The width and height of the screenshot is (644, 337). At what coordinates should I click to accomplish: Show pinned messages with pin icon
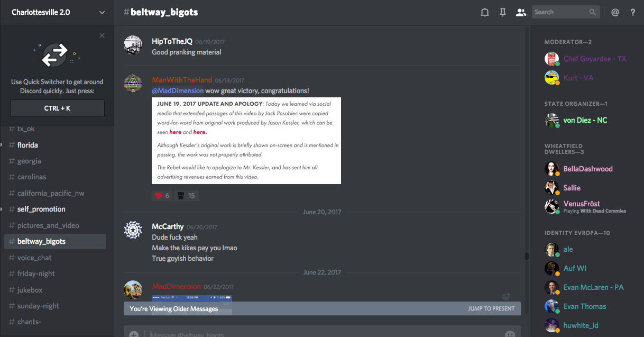pyautogui.click(x=503, y=12)
